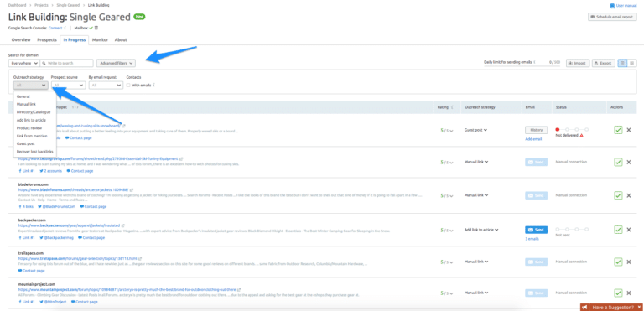Image resolution: width=644 pixels, height=311 pixels.
Task: Open Manual link dropdown for bladeforums.com
Action: (476, 195)
